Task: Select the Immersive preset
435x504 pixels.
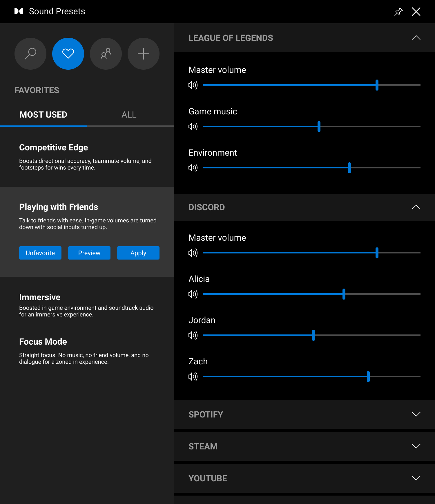Action: [x=87, y=305]
